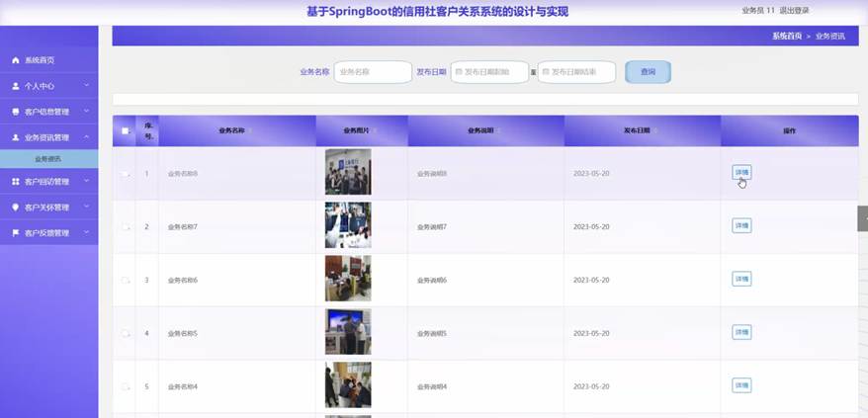Expand the 客户关怀管理 menu chevron
868x418 pixels.
pyautogui.click(x=87, y=207)
